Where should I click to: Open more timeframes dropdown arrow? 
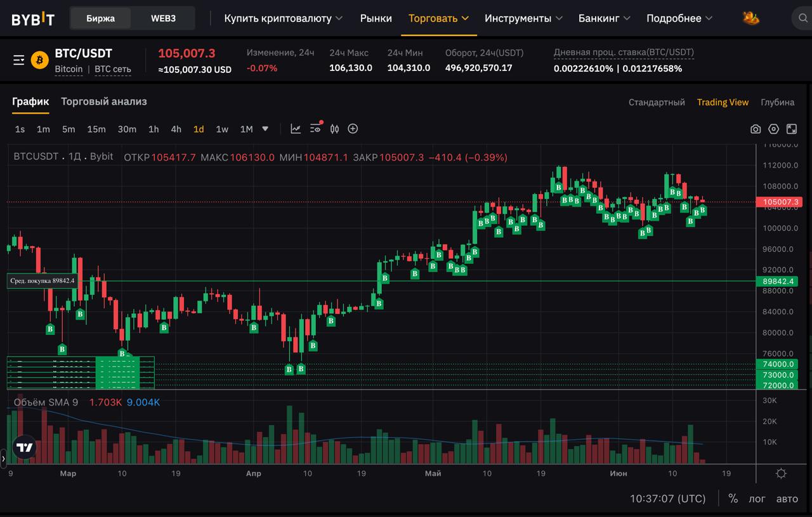pyautogui.click(x=265, y=129)
